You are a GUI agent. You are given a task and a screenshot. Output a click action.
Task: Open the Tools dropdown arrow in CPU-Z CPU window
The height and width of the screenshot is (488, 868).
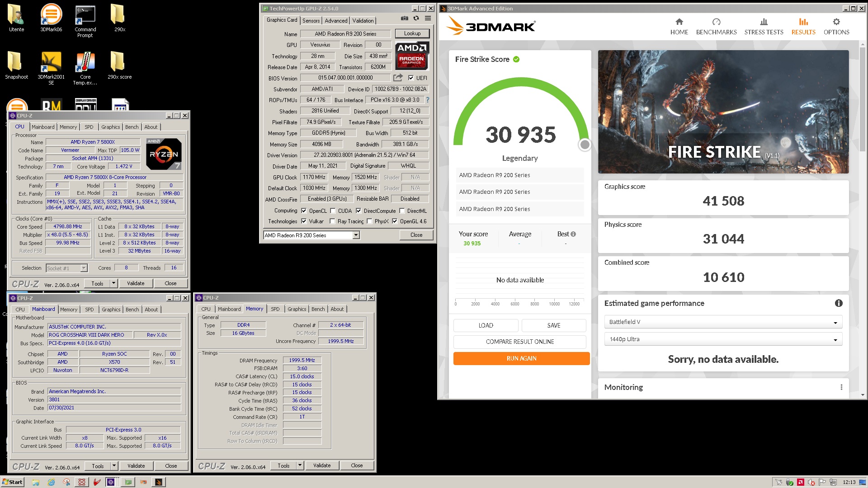pyautogui.click(x=114, y=283)
